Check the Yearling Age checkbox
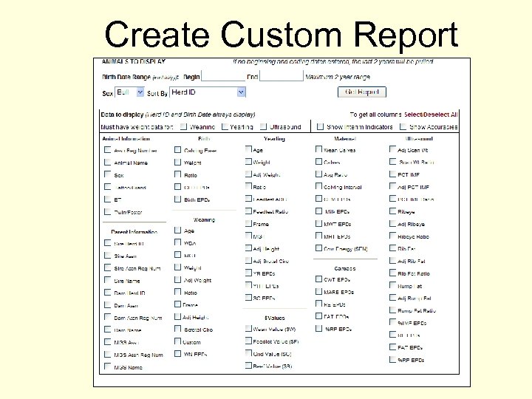This screenshot has width=532, height=399. tap(248, 149)
